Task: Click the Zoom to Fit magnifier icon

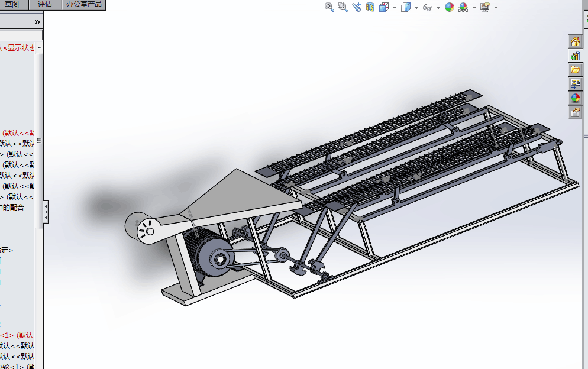Action: click(329, 7)
